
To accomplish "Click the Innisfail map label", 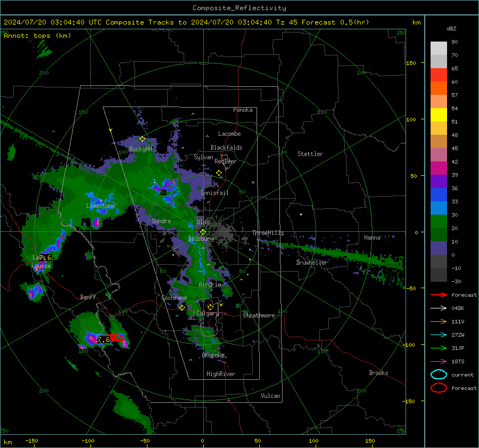I will pos(214,193).
